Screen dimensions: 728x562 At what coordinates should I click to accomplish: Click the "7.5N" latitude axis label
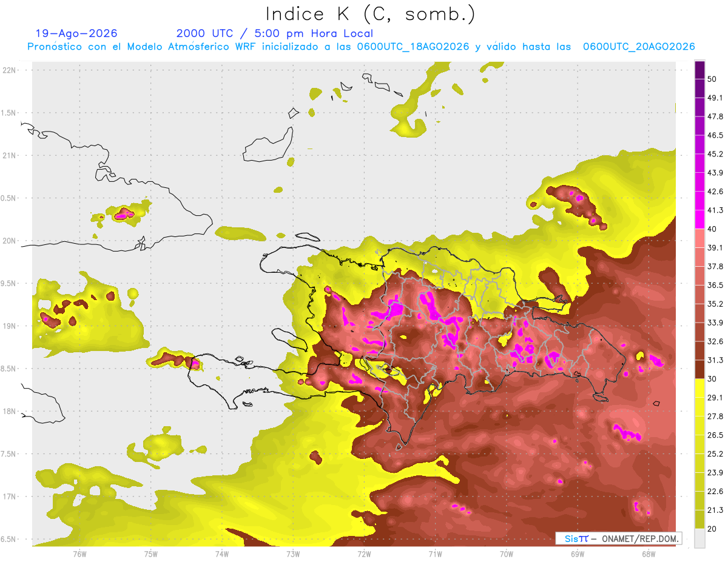click(x=9, y=453)
